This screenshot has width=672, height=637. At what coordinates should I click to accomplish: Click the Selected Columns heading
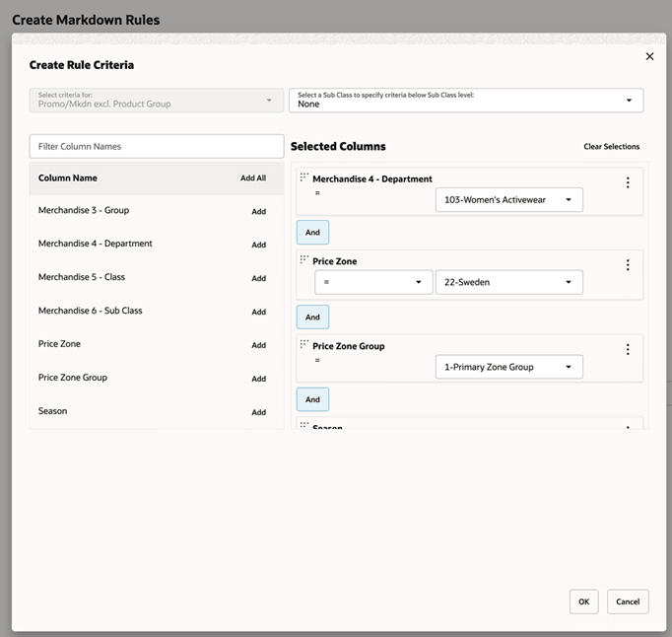point(338,147)
